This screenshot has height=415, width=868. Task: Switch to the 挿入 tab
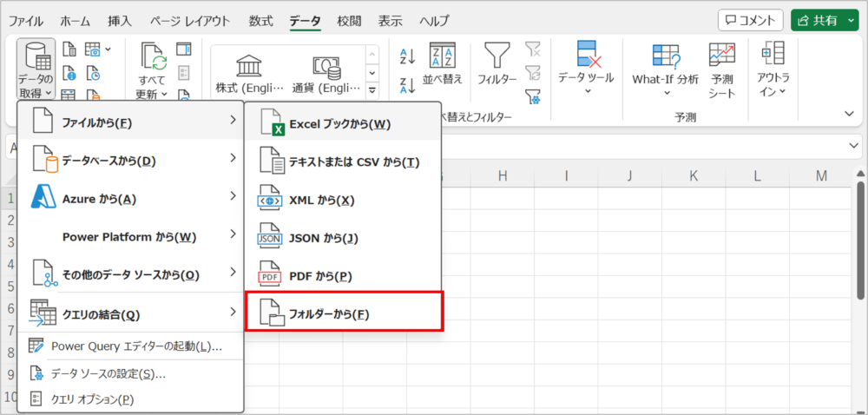pos(120,21)
